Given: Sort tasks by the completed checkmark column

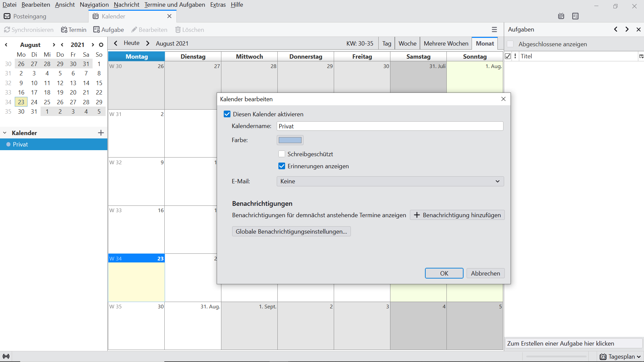Looking at the screenshot, I should (508, 56).
